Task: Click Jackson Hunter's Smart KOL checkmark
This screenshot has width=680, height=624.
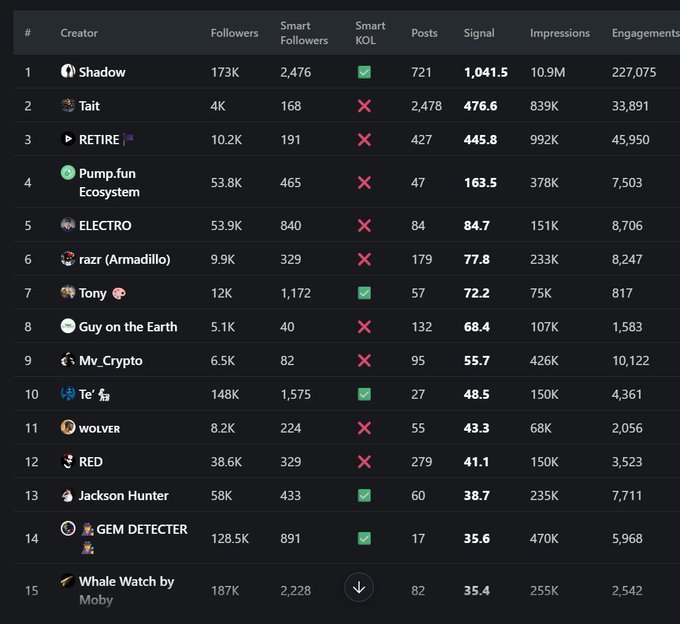Action: tap(364, 495)
